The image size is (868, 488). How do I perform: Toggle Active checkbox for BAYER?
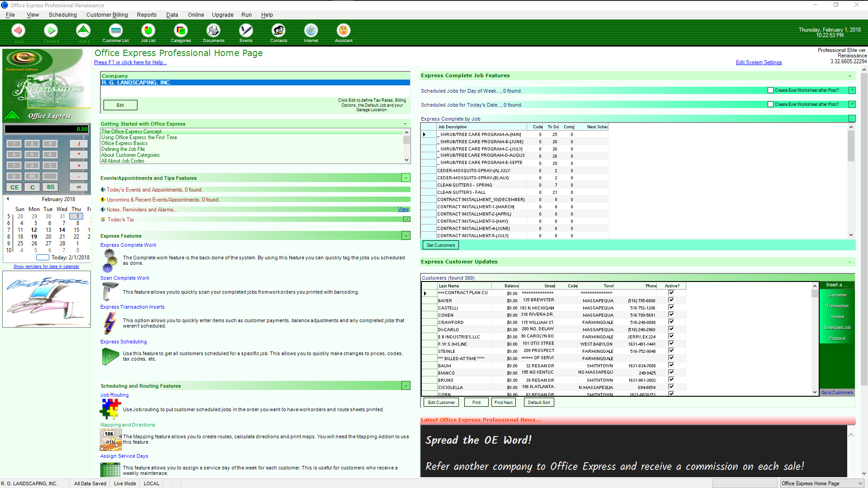tap(671, 300)
